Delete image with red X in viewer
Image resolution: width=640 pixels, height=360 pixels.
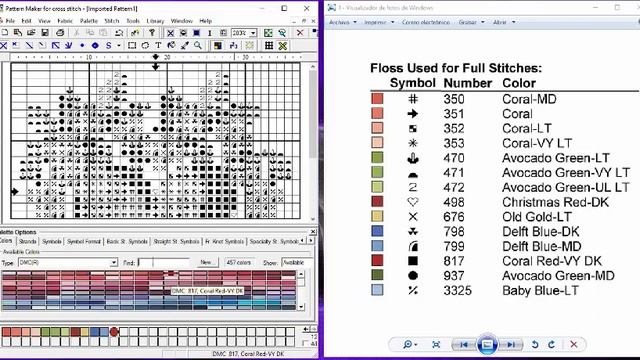pyautogui.click(x=573, y=344)
